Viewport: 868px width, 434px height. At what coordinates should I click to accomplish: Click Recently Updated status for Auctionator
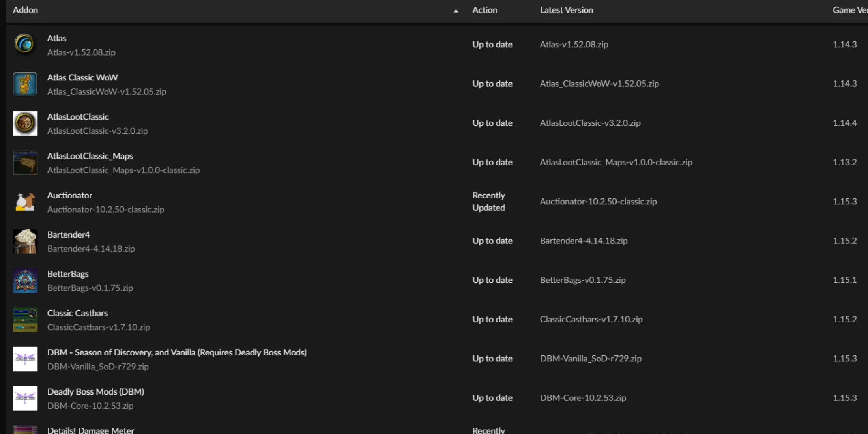(489, 202)
